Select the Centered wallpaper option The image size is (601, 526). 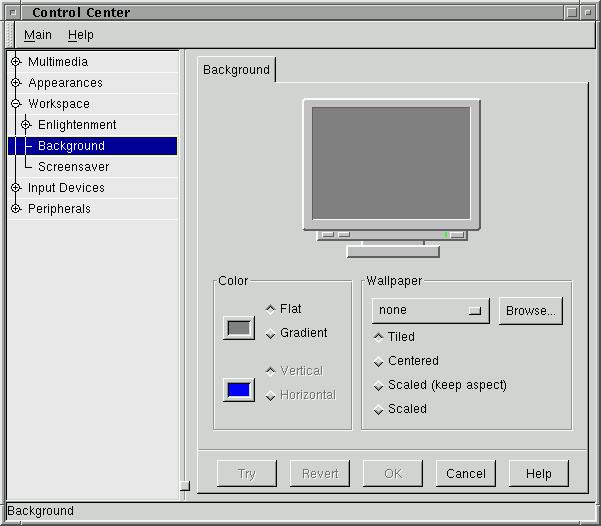379,362
